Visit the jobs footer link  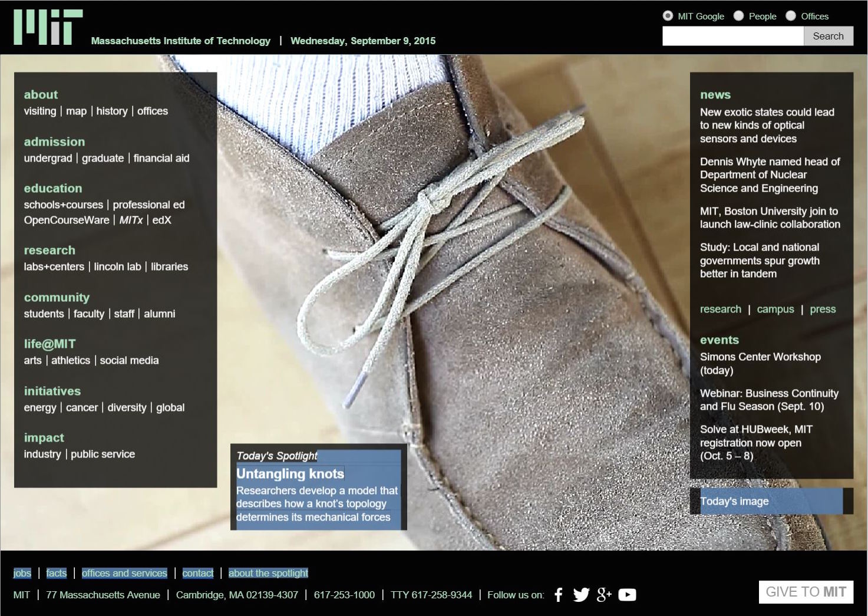click(x=22, y=573)
